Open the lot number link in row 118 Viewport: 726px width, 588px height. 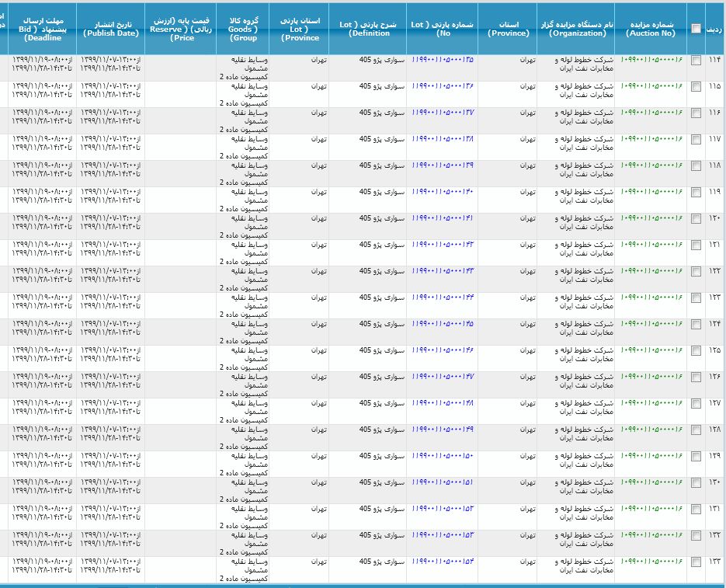[443, 165]
